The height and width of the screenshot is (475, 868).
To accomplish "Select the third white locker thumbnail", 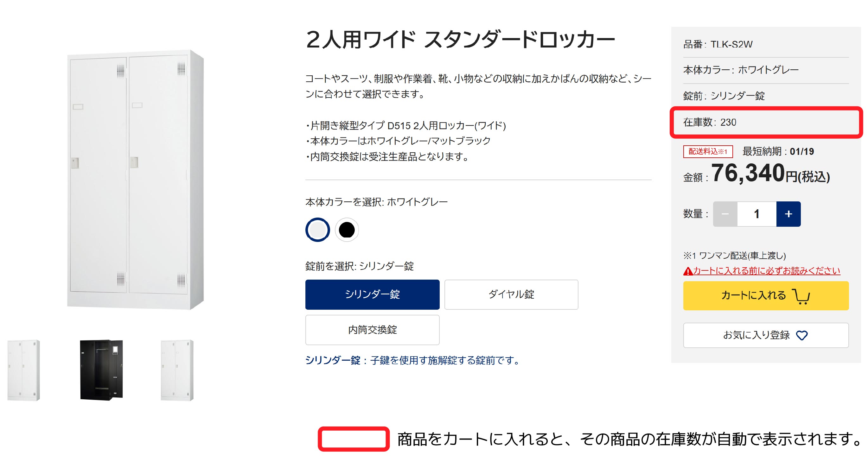I will [x=177, y=370].
